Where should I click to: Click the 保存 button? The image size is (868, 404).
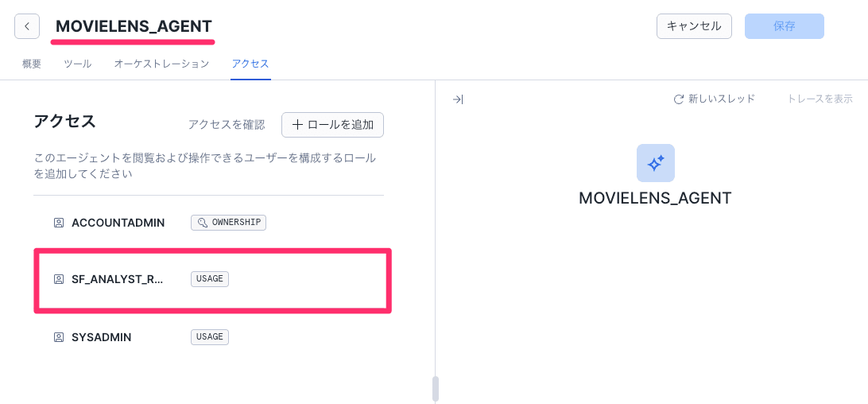point(784,26)
